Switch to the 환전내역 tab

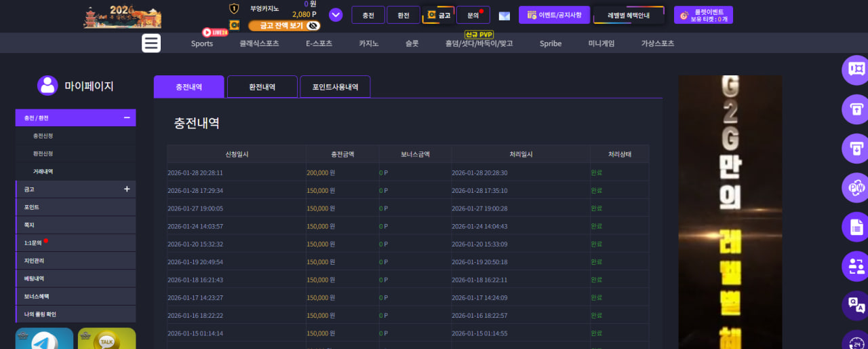262,87
